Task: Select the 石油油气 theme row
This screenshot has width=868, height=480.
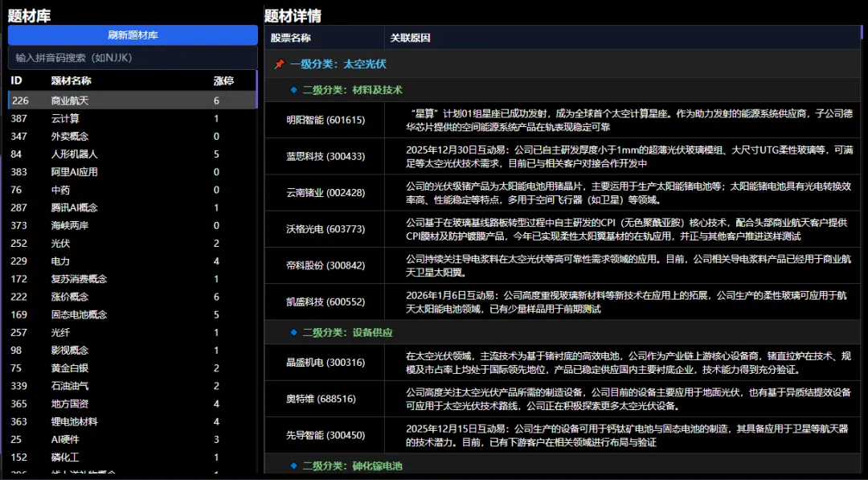Action: pos(133,386)
